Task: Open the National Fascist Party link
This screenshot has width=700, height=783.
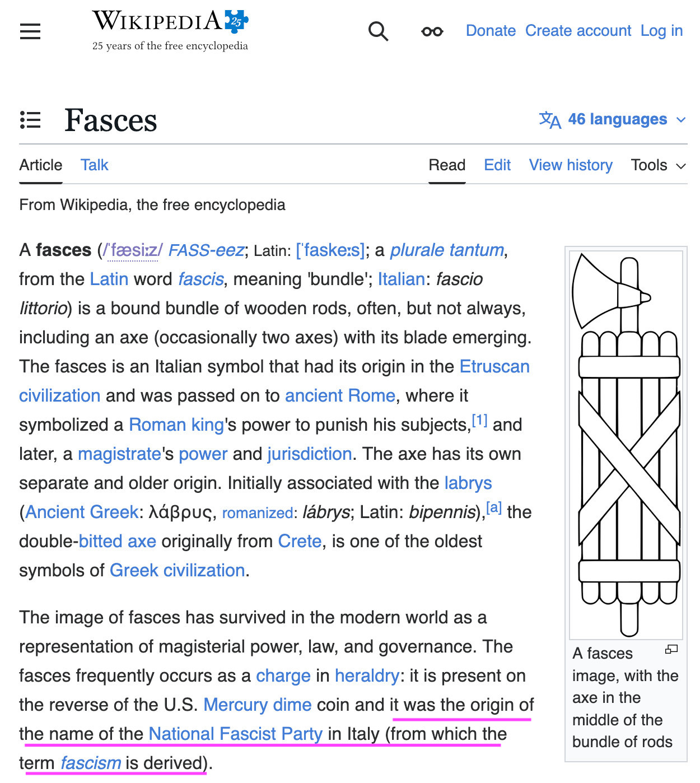Action: click(235, 734)
